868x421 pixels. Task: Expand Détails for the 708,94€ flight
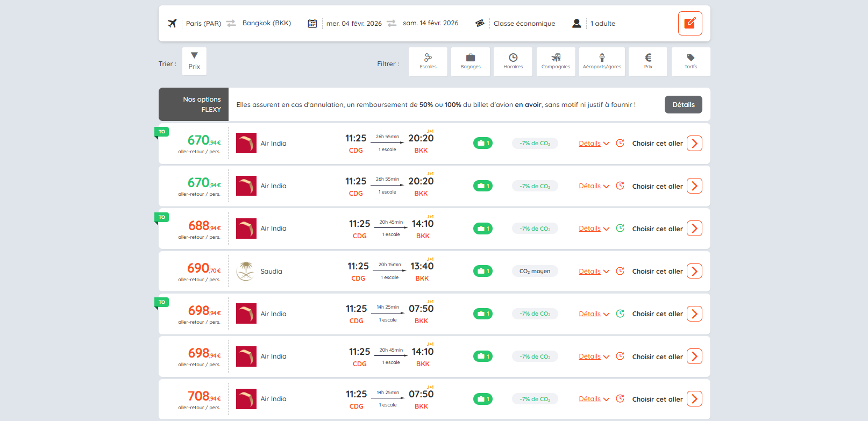pyautogui.click(x=594, y=399)
